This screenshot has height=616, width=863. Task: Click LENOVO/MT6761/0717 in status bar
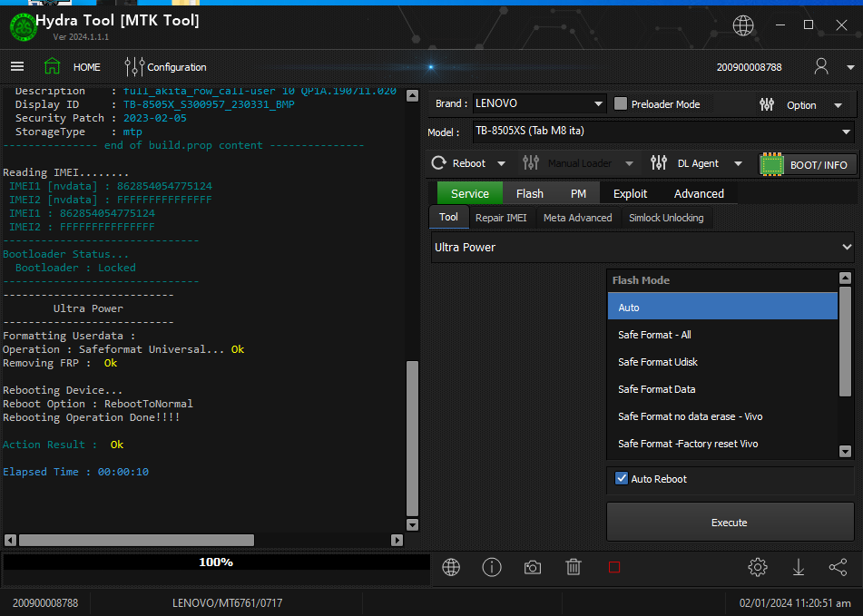(x=227, y=602)
